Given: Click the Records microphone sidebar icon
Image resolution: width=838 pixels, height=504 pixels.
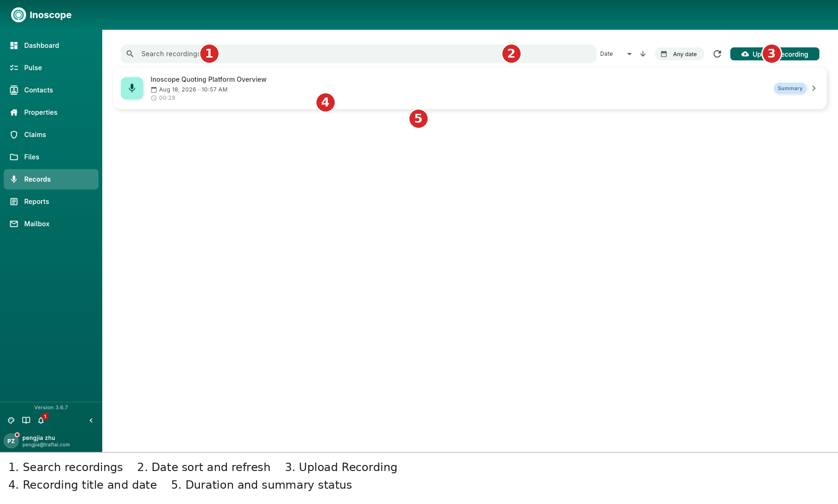Looking at the screenshot, I should tap(14, 179).
